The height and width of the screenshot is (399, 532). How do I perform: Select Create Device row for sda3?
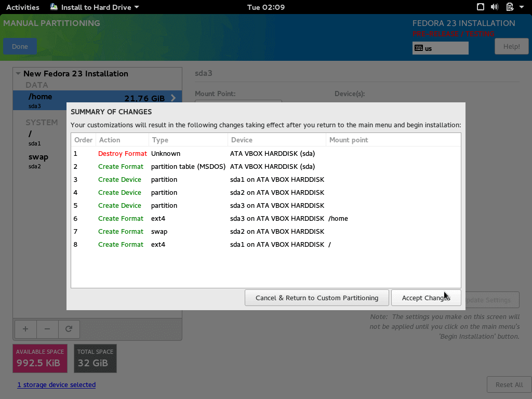[x=265, y=206]
